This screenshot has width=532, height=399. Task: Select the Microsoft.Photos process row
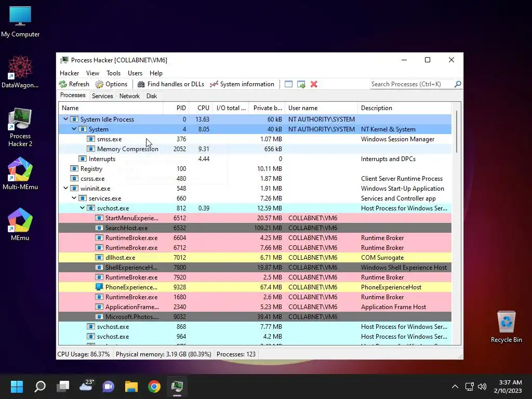[255, 316]
